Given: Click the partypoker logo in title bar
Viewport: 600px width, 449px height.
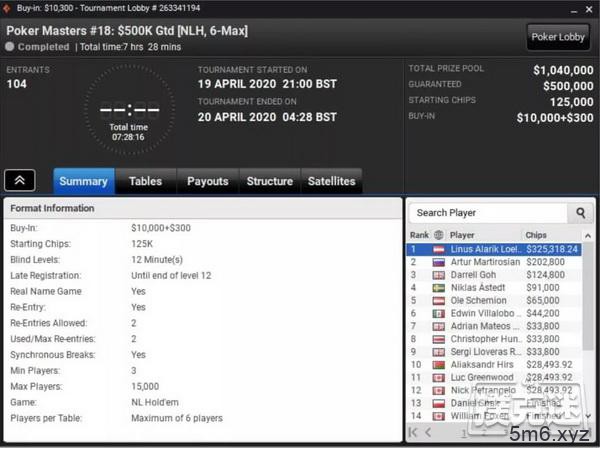Looking at the screenshot, I should 7,8.
